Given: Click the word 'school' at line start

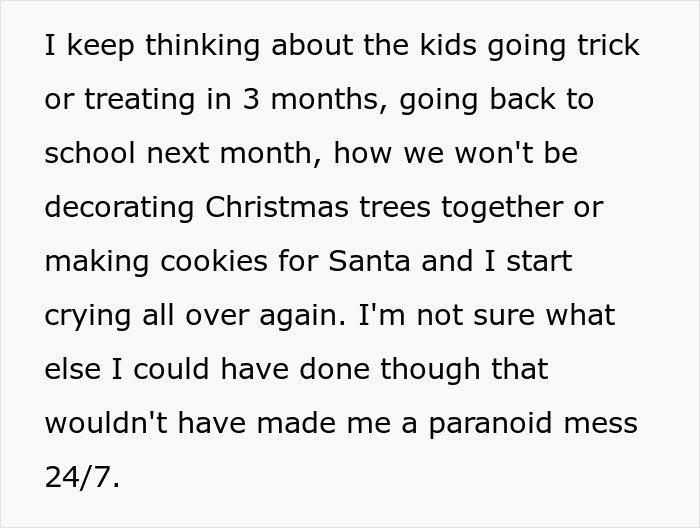Looking at the screenshot, I should [90, 153].
